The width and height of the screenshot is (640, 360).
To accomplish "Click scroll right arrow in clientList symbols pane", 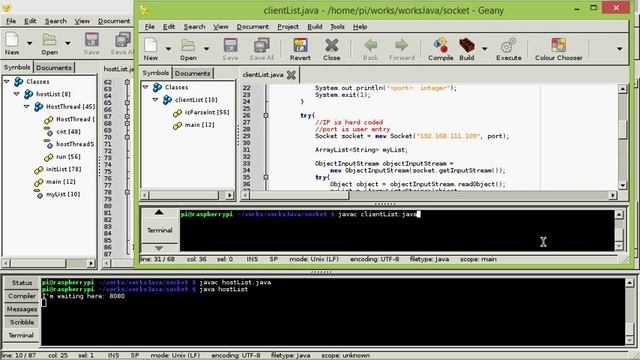I will point(230,196).
